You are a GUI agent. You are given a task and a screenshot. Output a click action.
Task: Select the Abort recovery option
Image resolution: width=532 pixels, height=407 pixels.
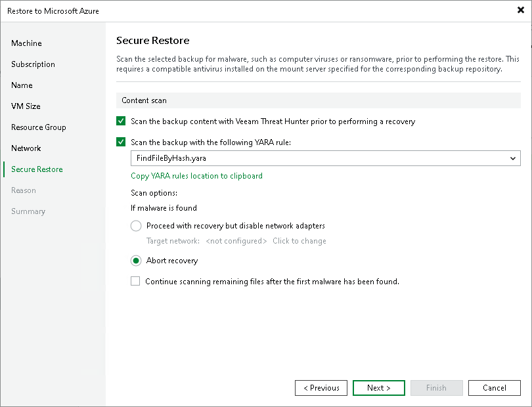click(x=136, y=261)
